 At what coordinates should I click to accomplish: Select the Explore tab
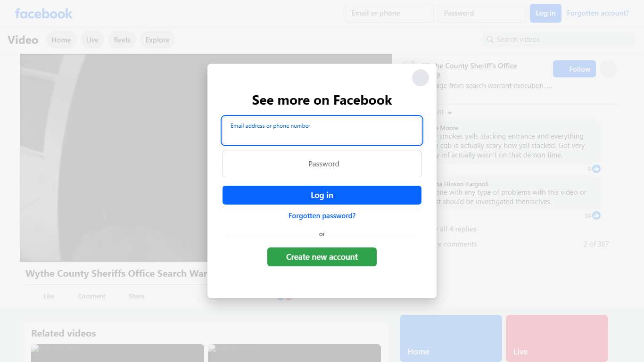[157, 40]
